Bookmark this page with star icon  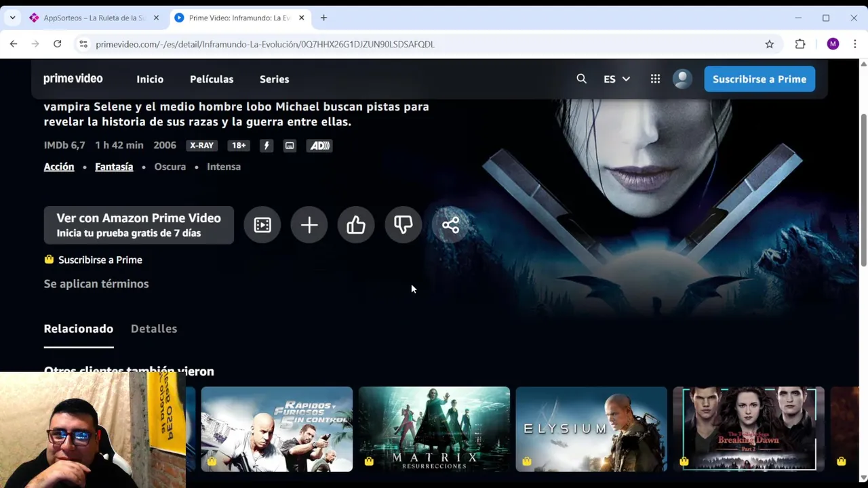769,44
